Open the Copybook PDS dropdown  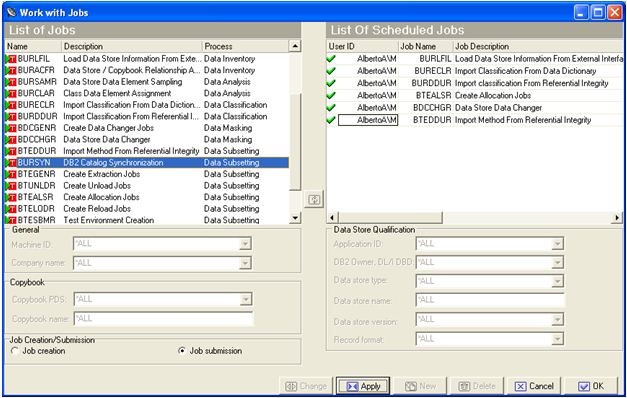tap(246, 299)
